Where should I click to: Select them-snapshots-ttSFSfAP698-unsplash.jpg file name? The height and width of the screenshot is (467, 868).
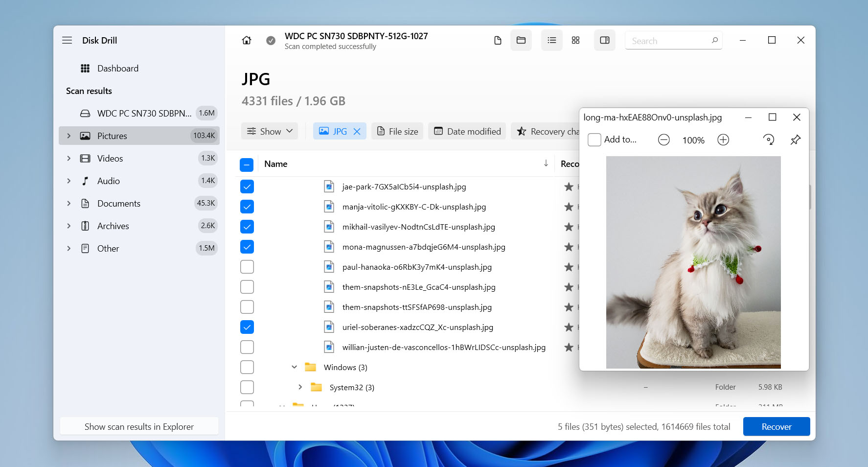(x=417, y=307)
